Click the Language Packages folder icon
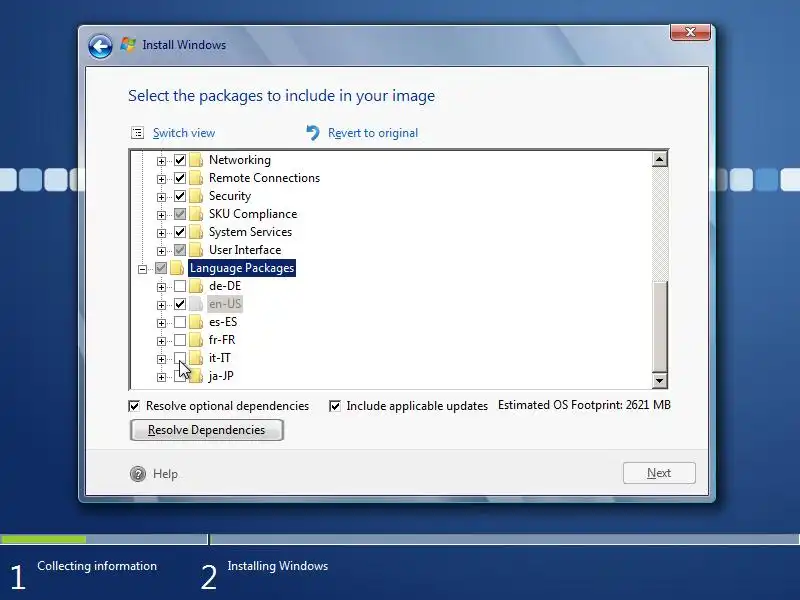This screenshot has width=800, height=600. 177,268
